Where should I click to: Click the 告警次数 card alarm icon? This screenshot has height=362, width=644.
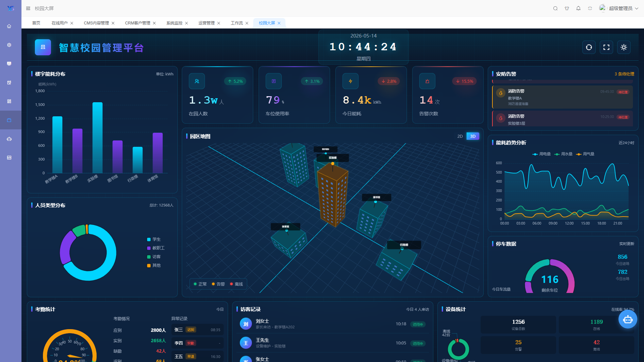427,81
